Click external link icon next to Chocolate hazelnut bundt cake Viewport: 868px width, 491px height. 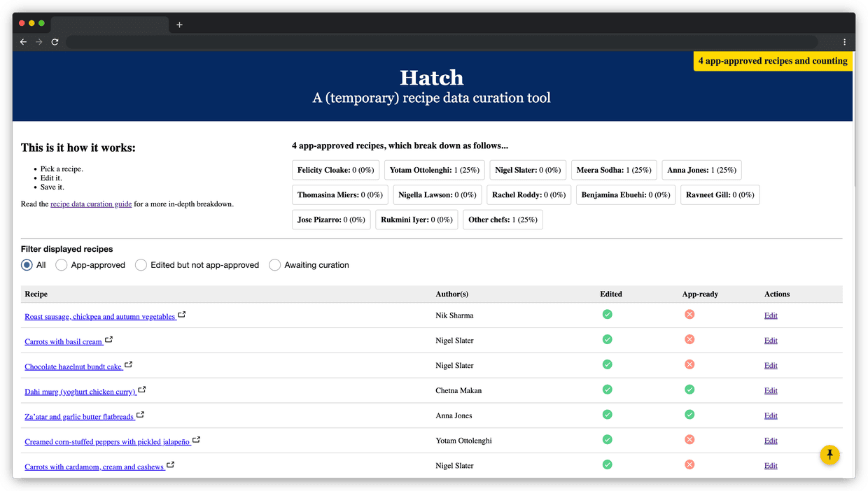(x=128, y=365)
